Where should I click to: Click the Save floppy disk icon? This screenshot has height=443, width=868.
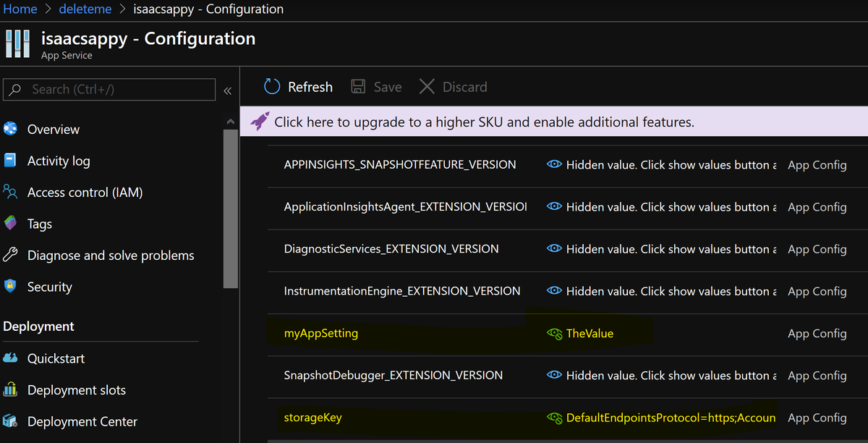pos(358,87)
